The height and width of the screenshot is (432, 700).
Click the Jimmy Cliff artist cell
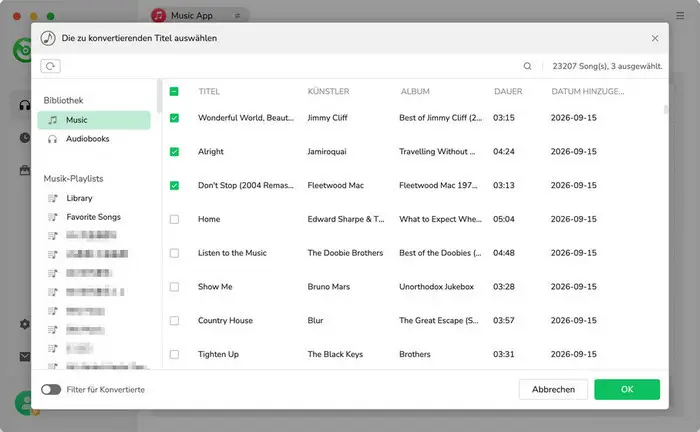coord(327,118)
